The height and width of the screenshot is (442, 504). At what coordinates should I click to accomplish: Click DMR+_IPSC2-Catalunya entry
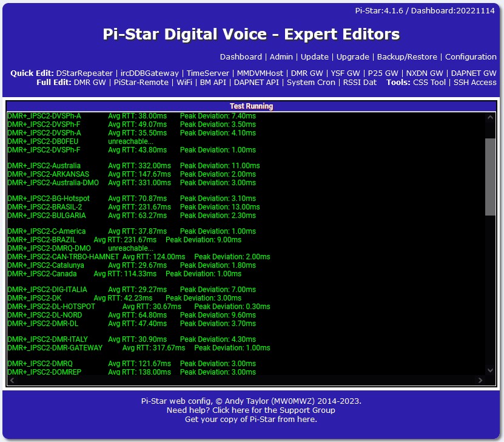pos(132,265)
